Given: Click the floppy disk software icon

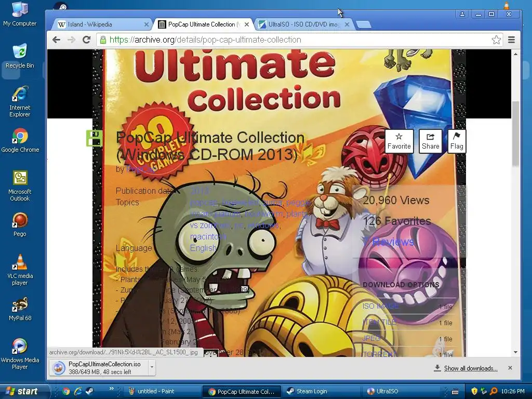Looking at the screenshot, I should tap(95, 138).
